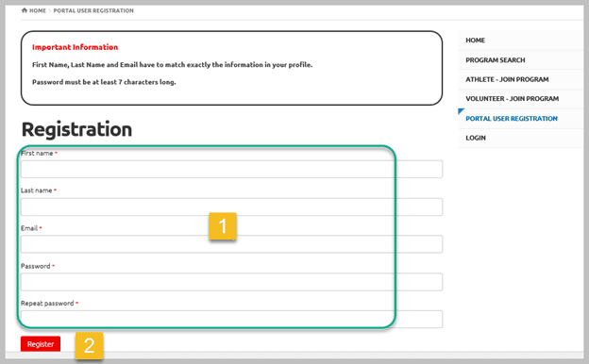Viewport: 589px width, 364px height.
Task: Click the home icon in breadcrumb
Action: (x=25, y=10)
